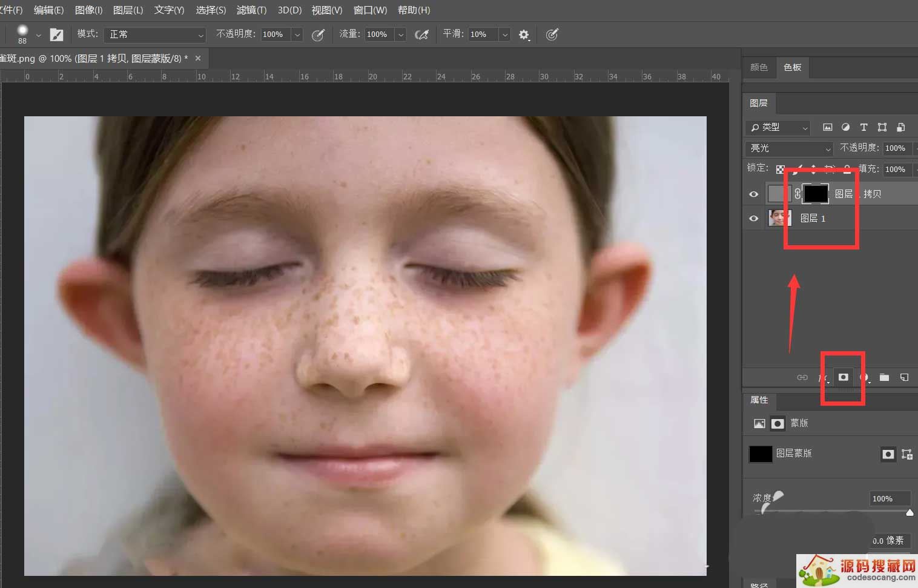Toggle the brush settings panel icon

56,35
